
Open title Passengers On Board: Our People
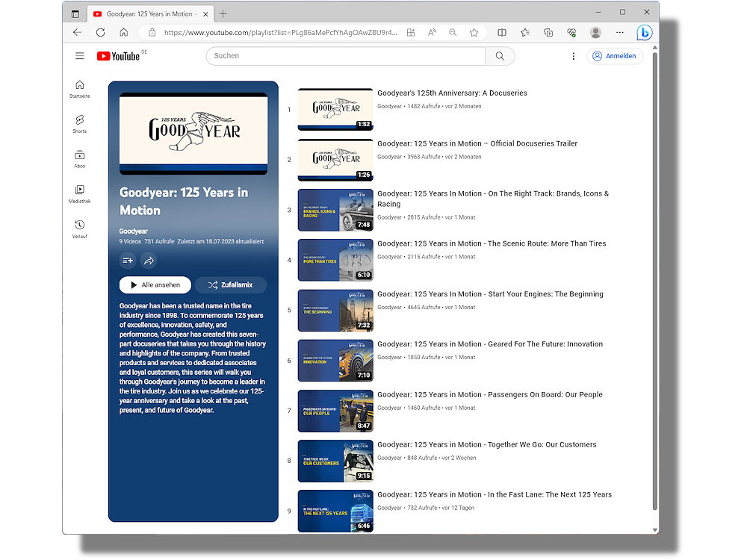[x=490, y=394]
